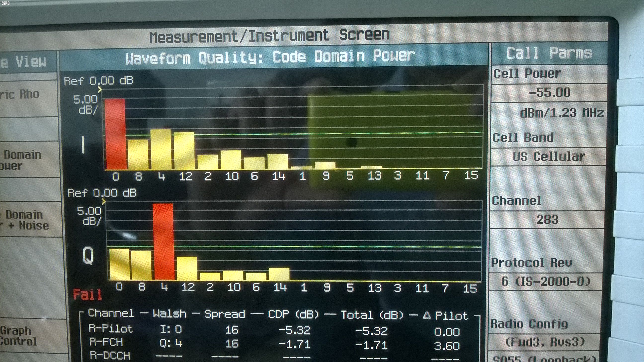Click the Total (dB) column header
The height and width of the screenshot is (362, 644).
pos(372,315)
